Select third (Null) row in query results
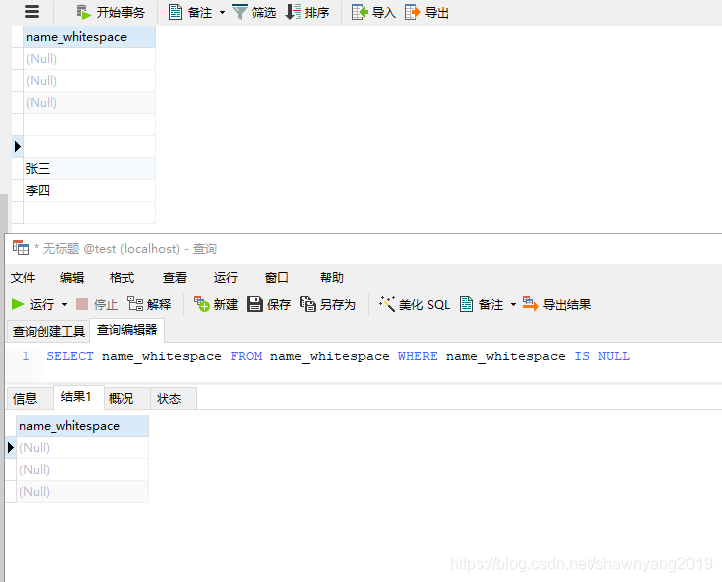This screenshot has width=722, height=582. (82, 492)
